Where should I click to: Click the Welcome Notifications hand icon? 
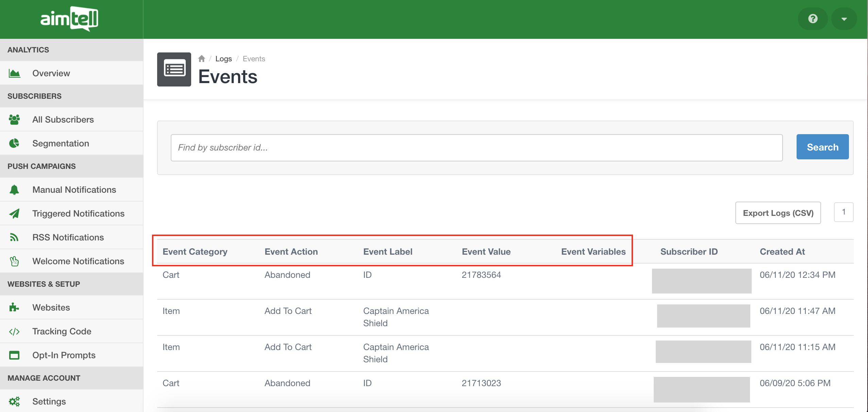[x=14, y=261]
